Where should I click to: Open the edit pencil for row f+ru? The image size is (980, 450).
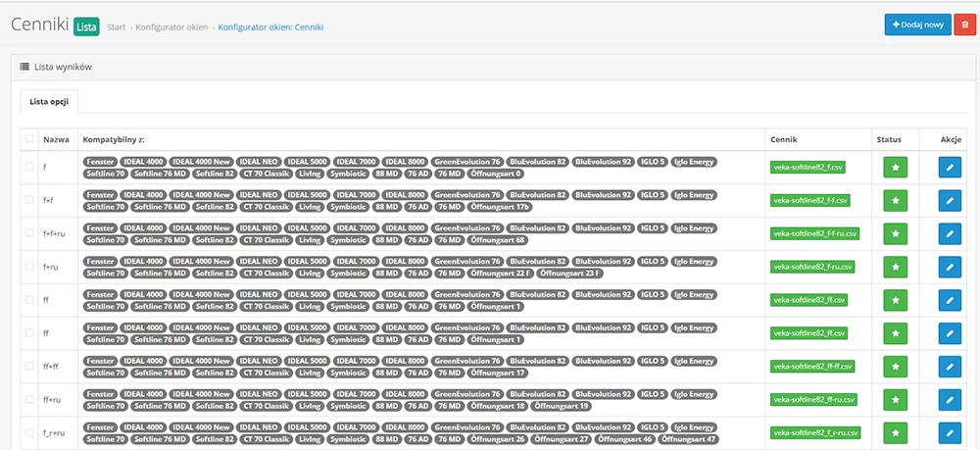pyautogui.click(x=950, y=268)
